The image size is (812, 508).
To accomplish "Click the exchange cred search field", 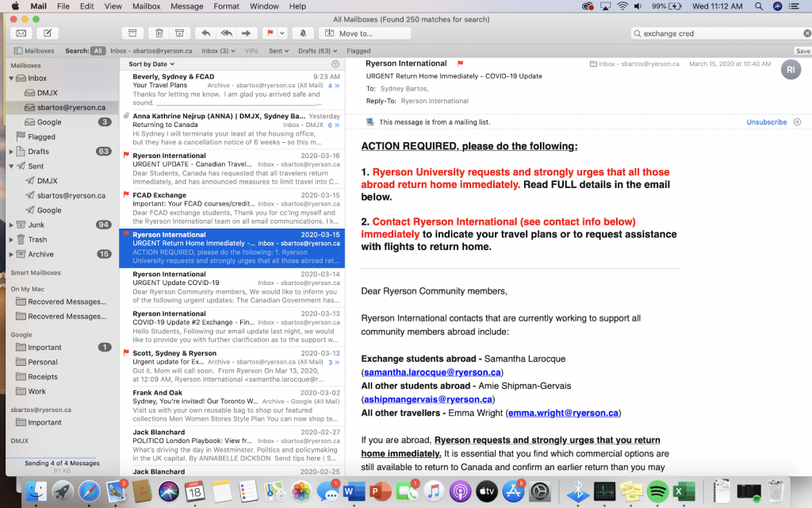I will pyautogui.click(x=720, y=33).
